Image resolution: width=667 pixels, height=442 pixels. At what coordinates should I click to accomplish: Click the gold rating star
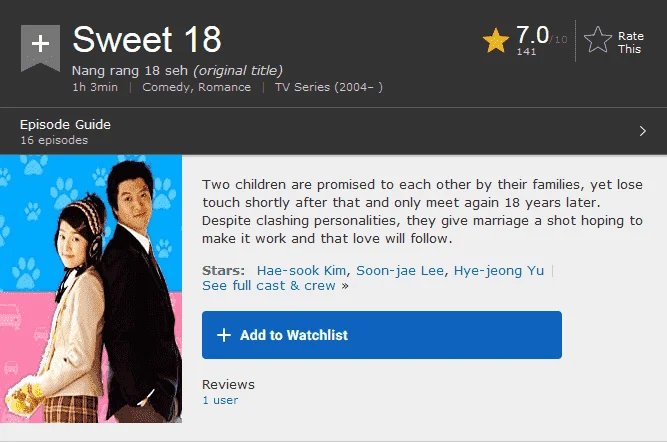click(x=496, y=41)
